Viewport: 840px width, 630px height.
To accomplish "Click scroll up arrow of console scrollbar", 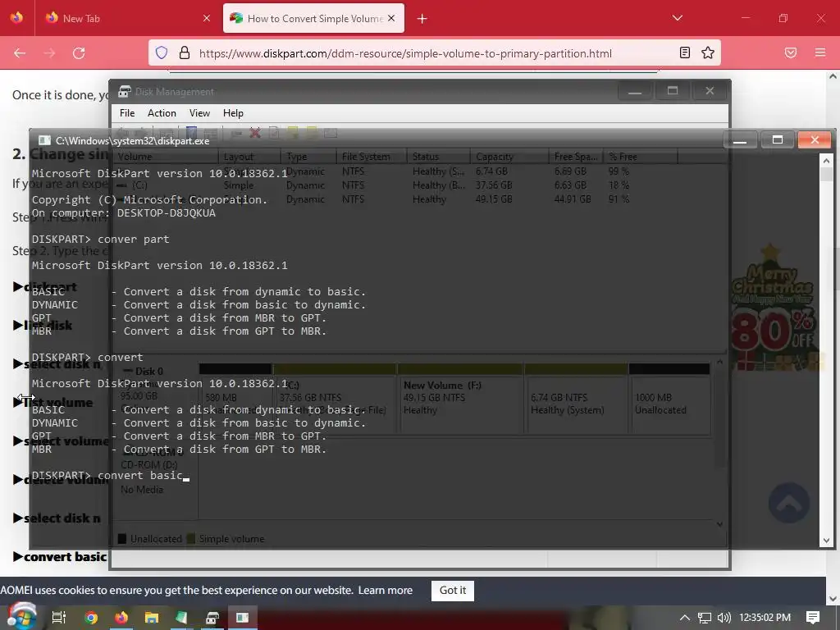I will [x=826, y=160].
